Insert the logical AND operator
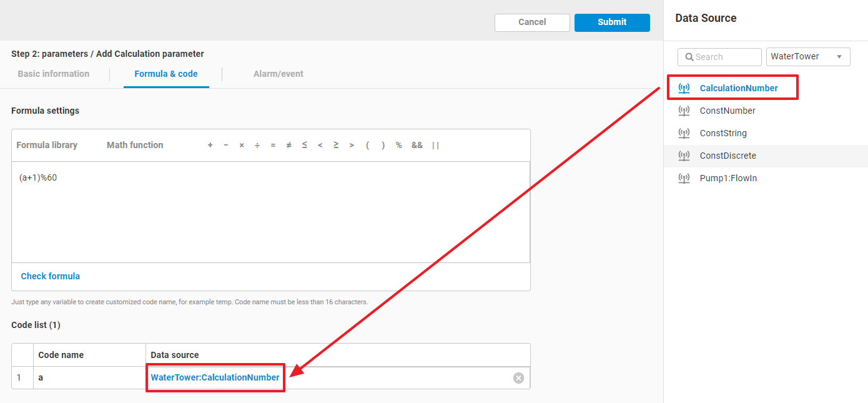This screenshot has height=403, width=868. [x=417, y=145]
